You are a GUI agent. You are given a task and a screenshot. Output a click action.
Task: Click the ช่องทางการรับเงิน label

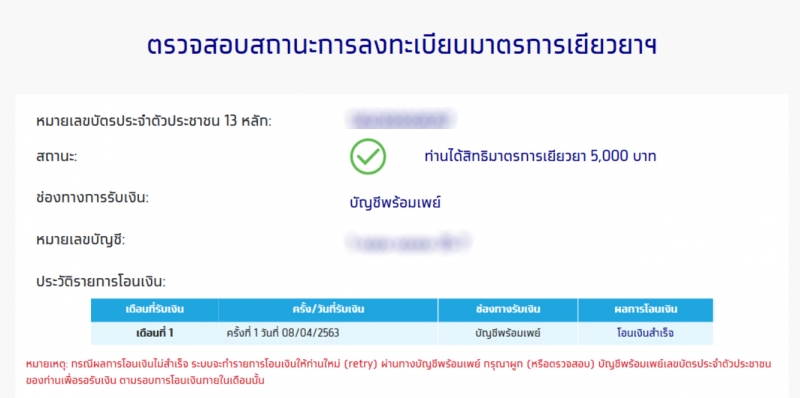pos(92,198)
